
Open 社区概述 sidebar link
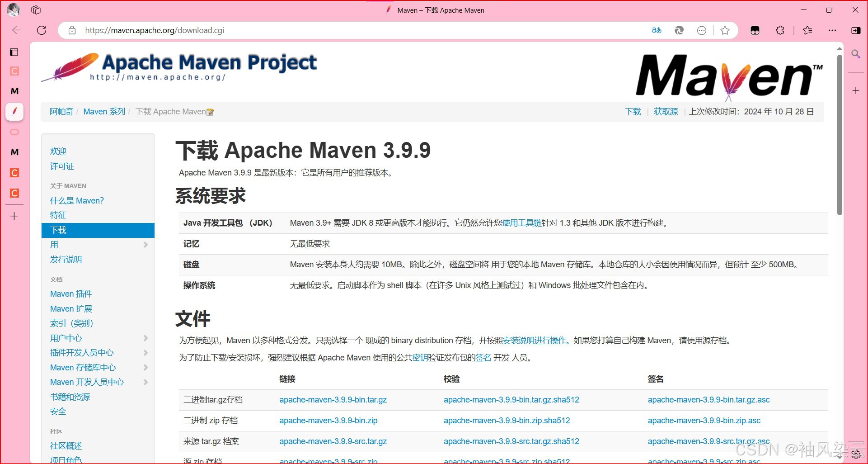(66, 445)
